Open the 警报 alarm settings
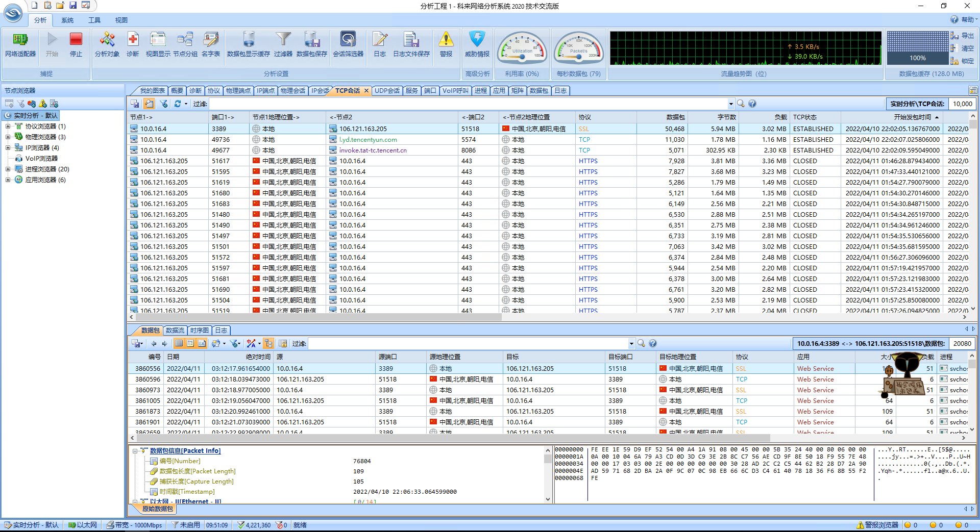Screen dimensions: 980x532 [x=446, y=44]
